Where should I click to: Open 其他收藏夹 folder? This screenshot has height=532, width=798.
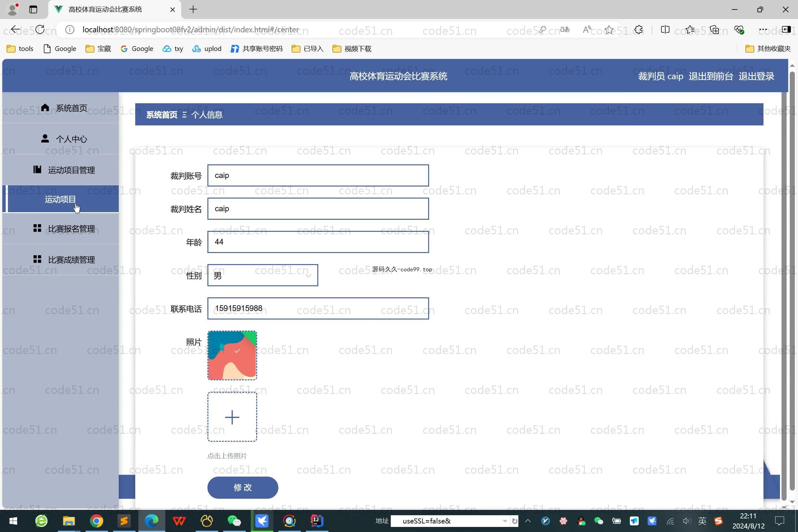pos(768,49)
